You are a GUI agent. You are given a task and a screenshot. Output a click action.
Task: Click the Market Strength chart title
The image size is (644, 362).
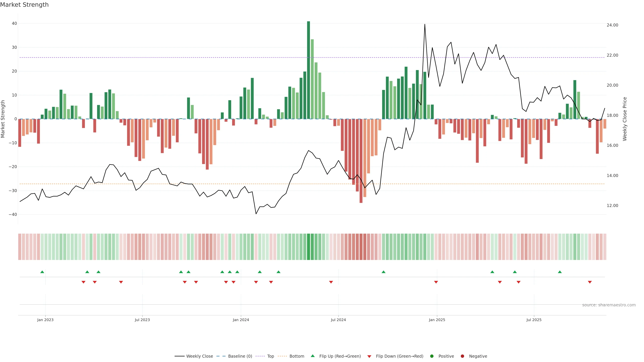(24, 5)
